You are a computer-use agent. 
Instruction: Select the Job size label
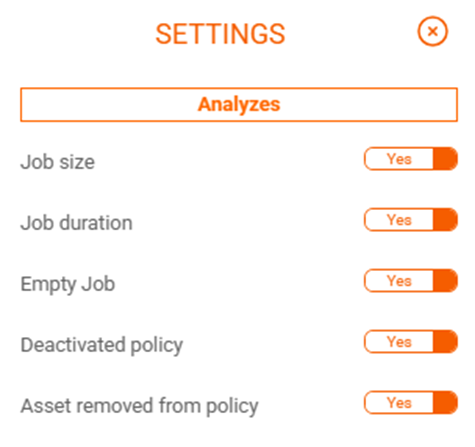click(58, 162)
